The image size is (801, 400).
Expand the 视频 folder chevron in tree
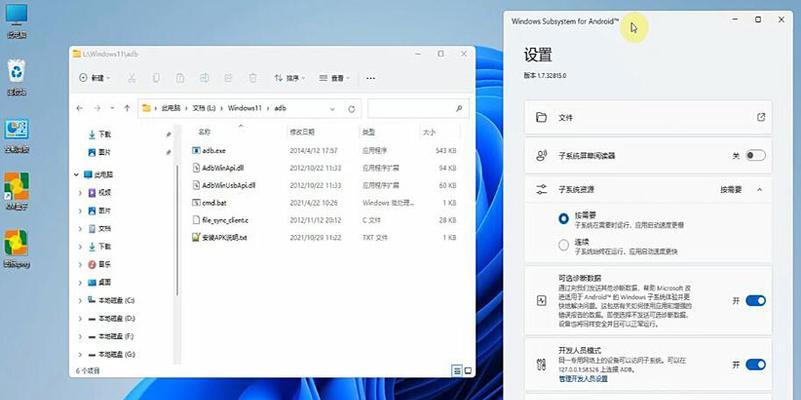[80, 193]
